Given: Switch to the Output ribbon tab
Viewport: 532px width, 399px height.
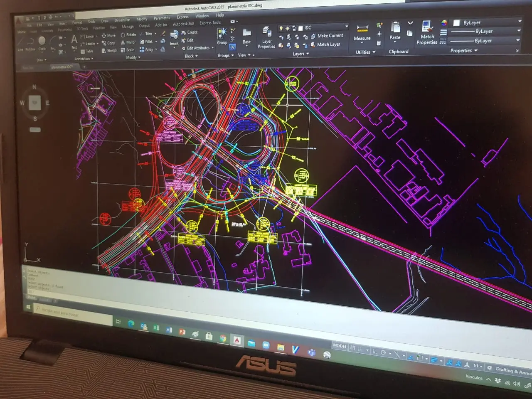Looking at the screenshot, I should click(144, 26).
